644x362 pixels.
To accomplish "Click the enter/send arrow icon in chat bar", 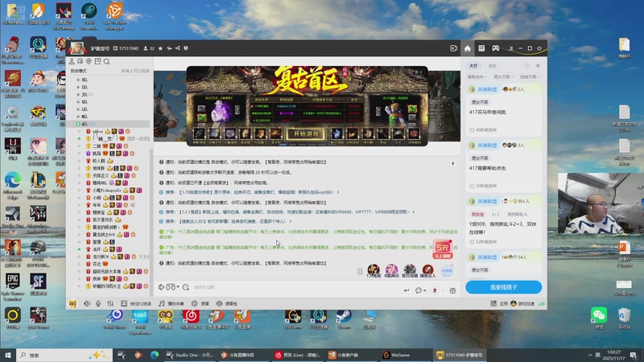I will (407, 290).
